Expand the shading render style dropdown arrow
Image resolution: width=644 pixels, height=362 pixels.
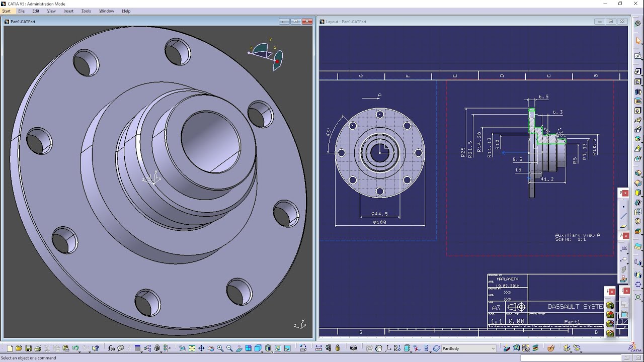(272, 351)
